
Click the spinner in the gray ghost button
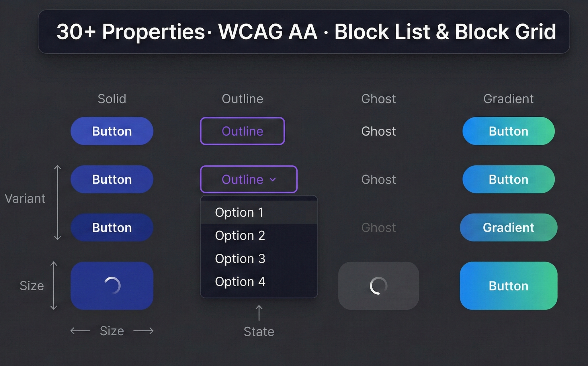point(378,285)
